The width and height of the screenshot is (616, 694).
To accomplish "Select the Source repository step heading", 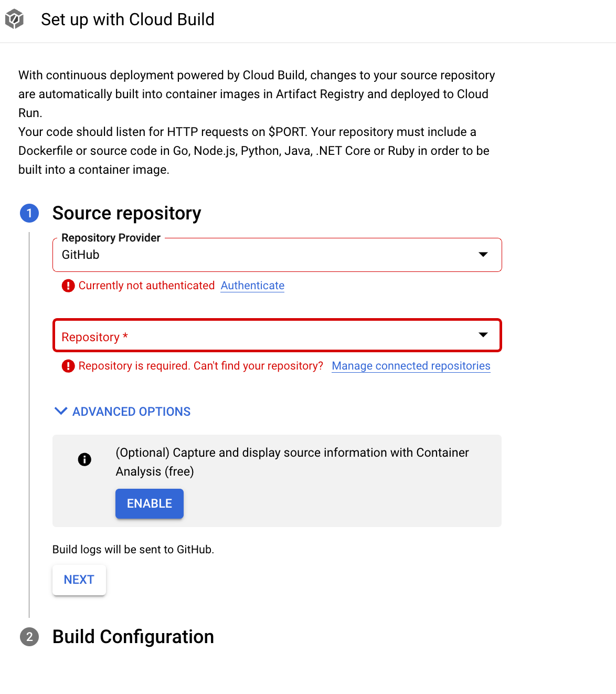I will [127, 213].
